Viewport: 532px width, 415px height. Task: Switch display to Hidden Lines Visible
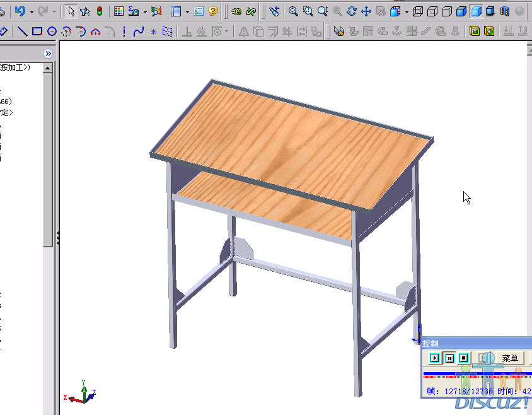point(432,11)
